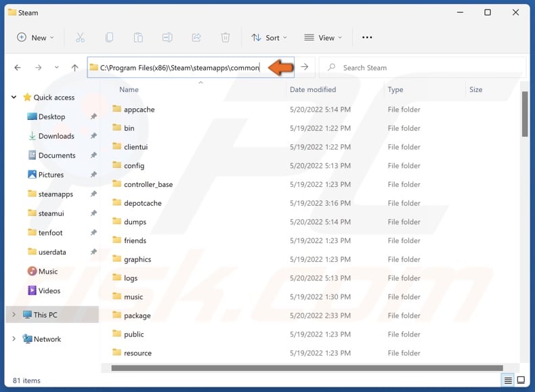The width and height of the screenshot is (535, 392).
Task: Click the Desktop icon in Quick access
Action: point(32,116)
